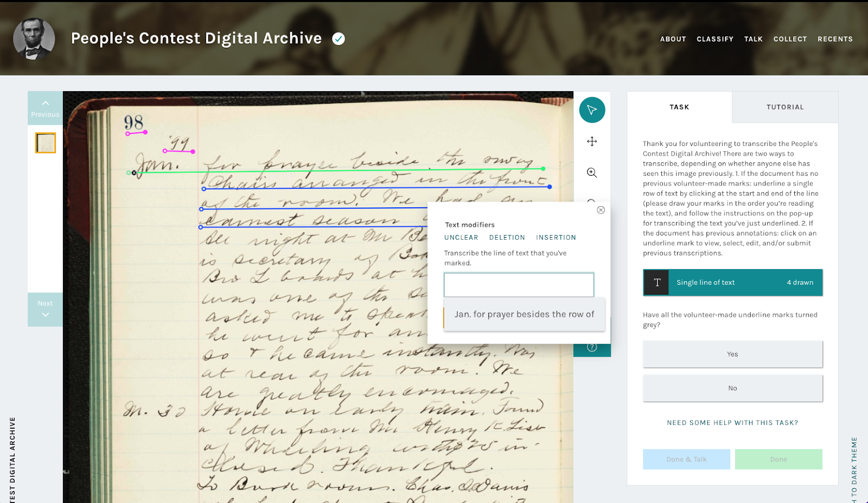The image size is (868, 503).
Task: Close the transcription popup
Action: (601, 210)
